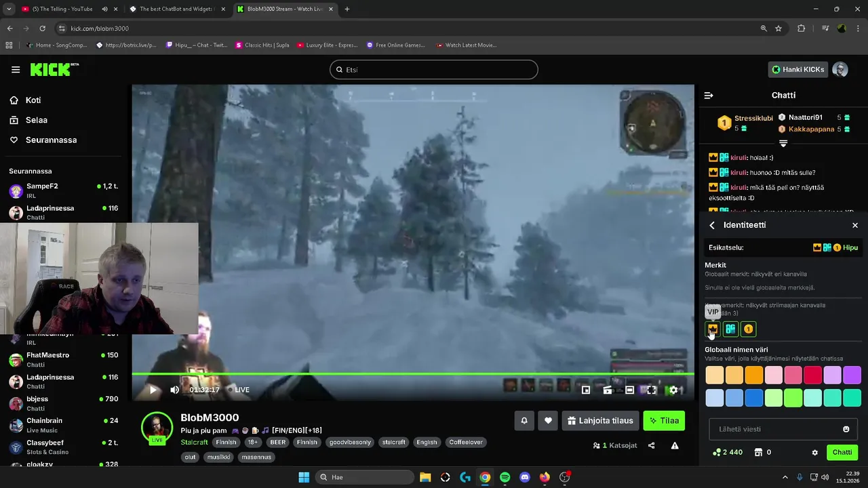
Task: Click the green Tilaa button
Action: (x=664, y=421)
